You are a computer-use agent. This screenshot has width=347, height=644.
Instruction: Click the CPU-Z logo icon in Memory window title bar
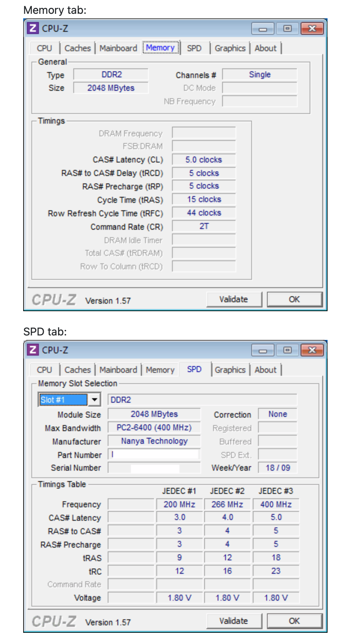click(33, 28)
